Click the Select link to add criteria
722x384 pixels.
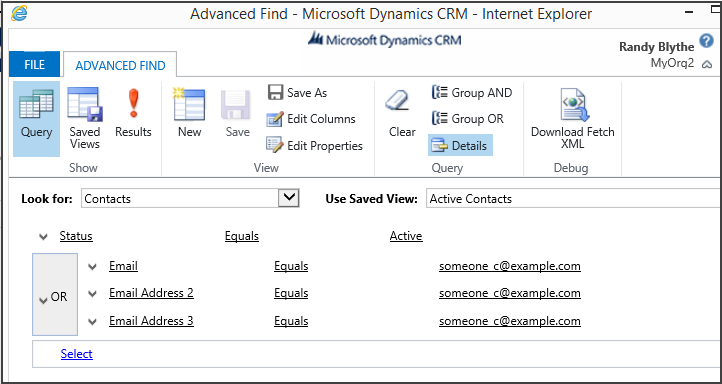pos(76,354)
